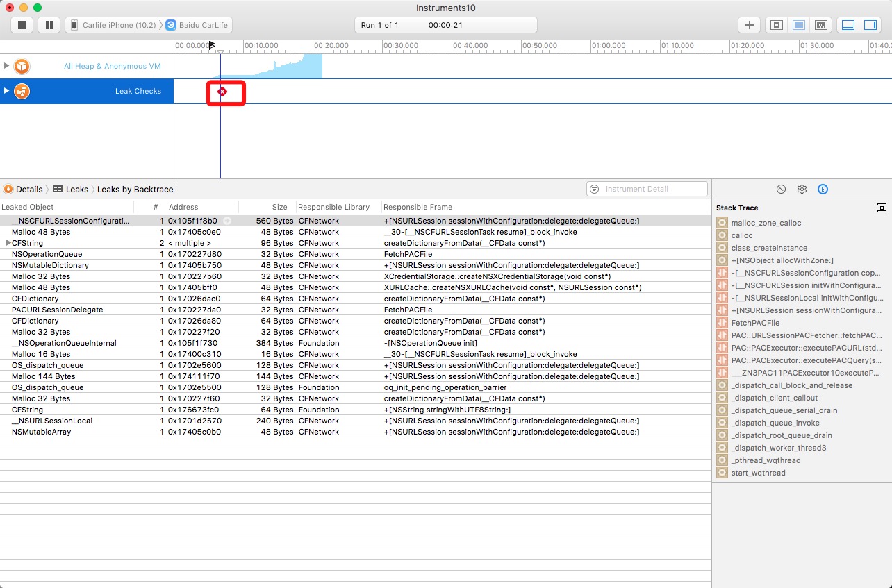This screenshot has width=892, height=588.
Task: Select Carlife iPhone (10.2) device
Action: coord(115,25)
